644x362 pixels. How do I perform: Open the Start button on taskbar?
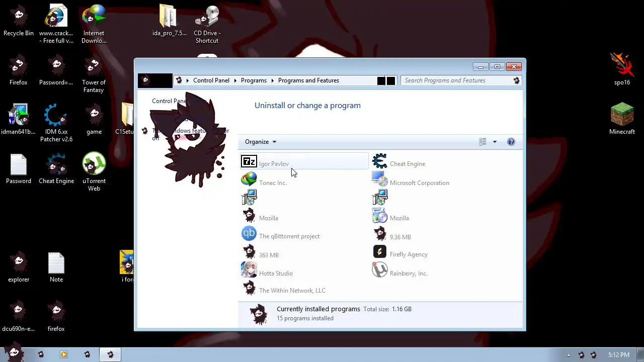click(14, 352)
